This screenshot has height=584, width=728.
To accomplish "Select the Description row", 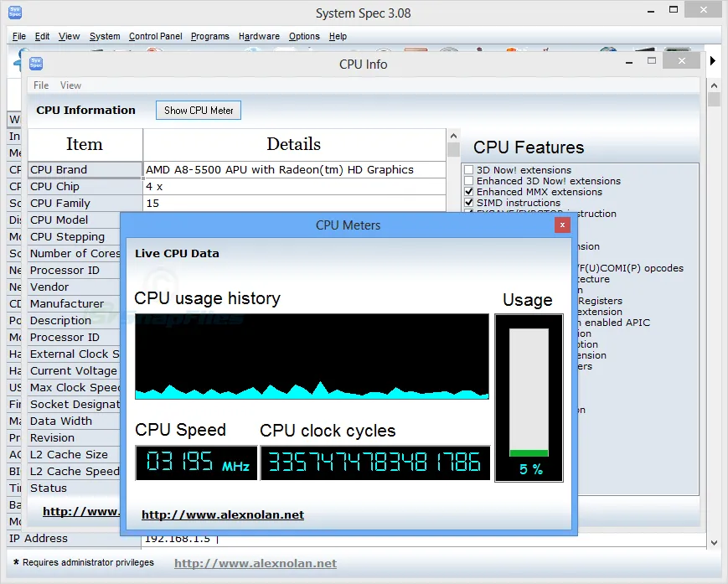I will point(75,320).
